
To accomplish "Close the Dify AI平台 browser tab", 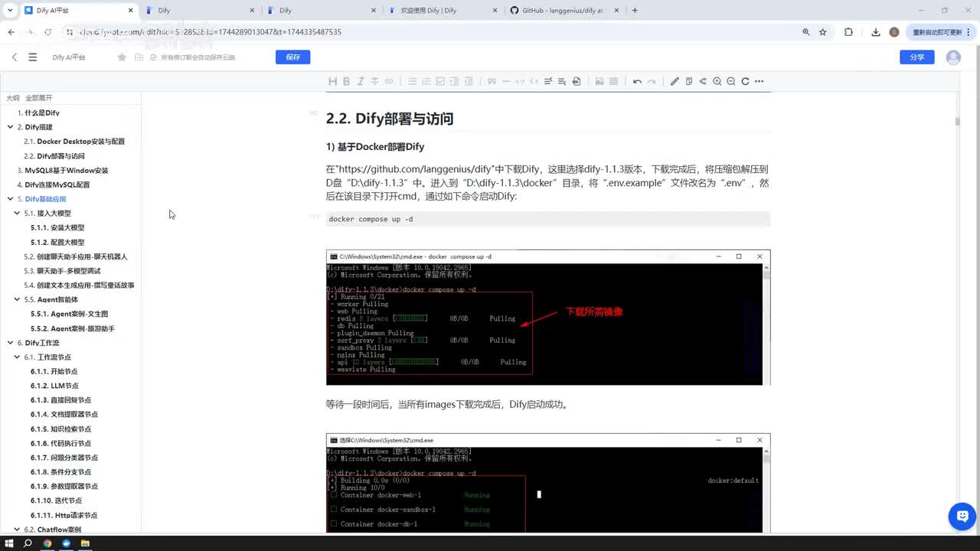I will [x=131, y=11].
